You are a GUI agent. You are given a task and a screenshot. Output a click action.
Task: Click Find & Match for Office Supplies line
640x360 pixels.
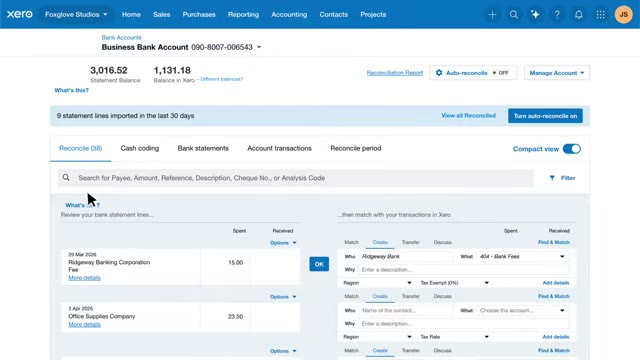[554, 296]
